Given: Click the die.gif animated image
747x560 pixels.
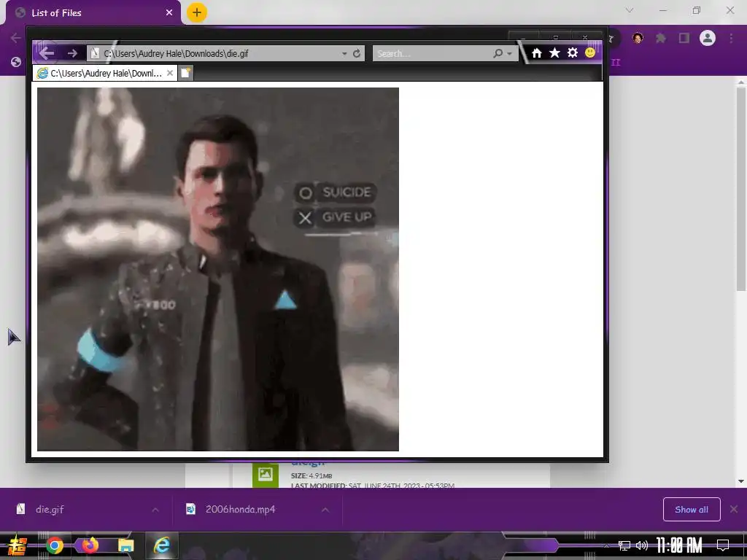Looking at the screenshot, I should (x=217, y=269).
